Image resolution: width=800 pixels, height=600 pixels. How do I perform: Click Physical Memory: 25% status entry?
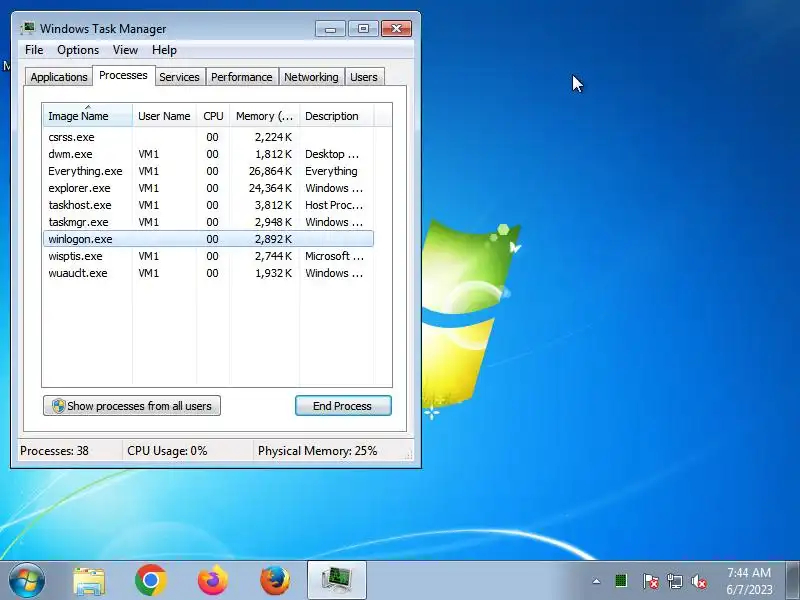pyautogui.click(x=317, y=451)
